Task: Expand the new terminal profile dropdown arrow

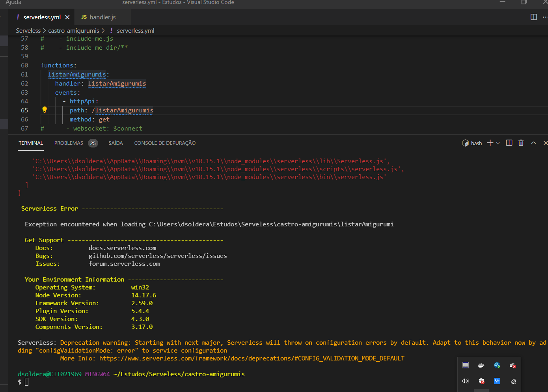Action: pos(498,143)
